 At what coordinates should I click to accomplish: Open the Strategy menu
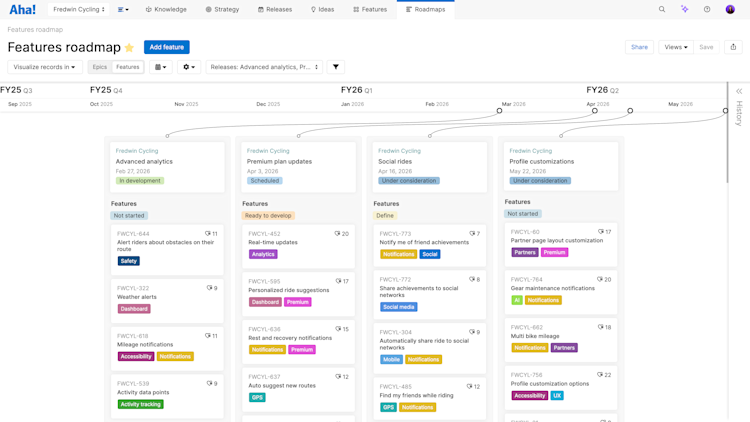[x=222, y=9]
